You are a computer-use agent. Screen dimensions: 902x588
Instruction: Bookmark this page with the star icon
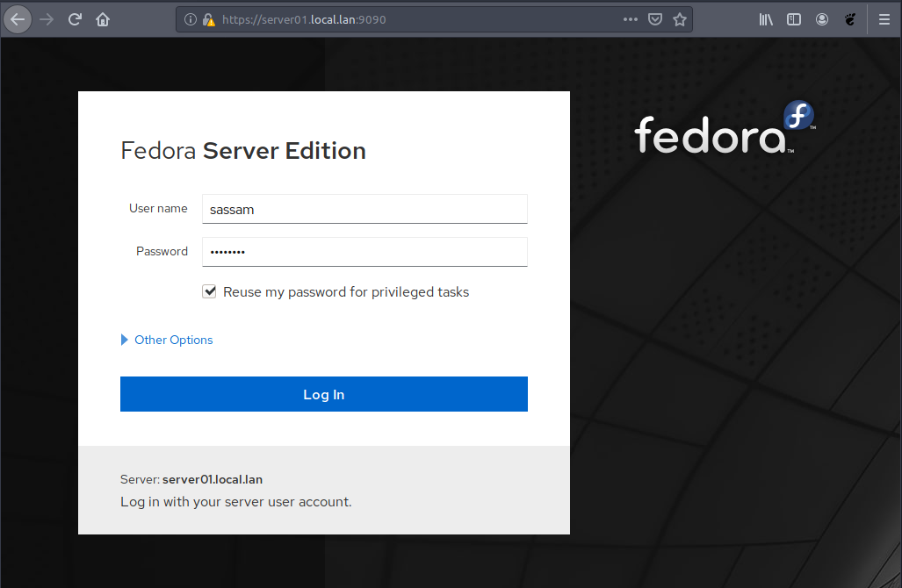click(x=680, y=19)
